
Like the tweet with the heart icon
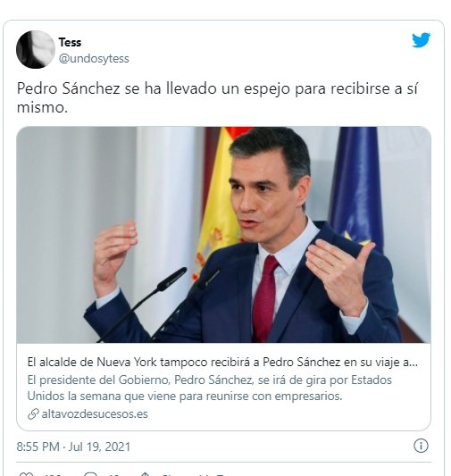[26, 474]
